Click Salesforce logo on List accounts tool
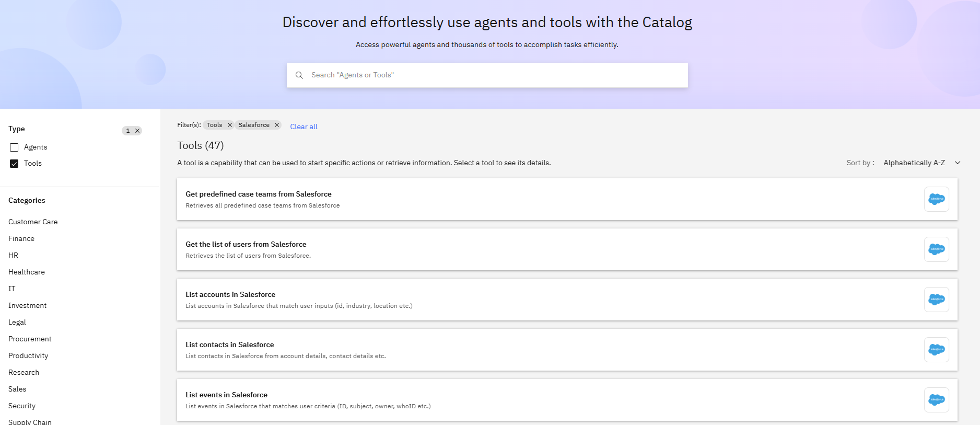This screenshot has width=980, height=425. (x=936, y=300)
